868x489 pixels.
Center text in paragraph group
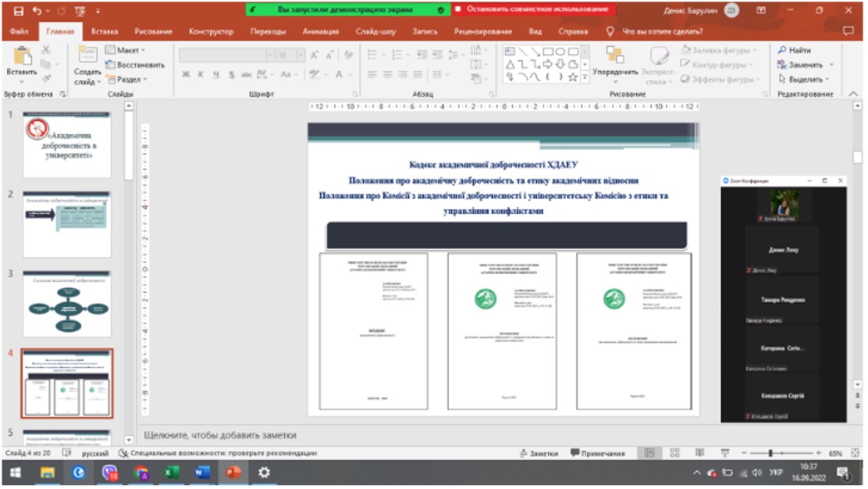pos(387,74)
